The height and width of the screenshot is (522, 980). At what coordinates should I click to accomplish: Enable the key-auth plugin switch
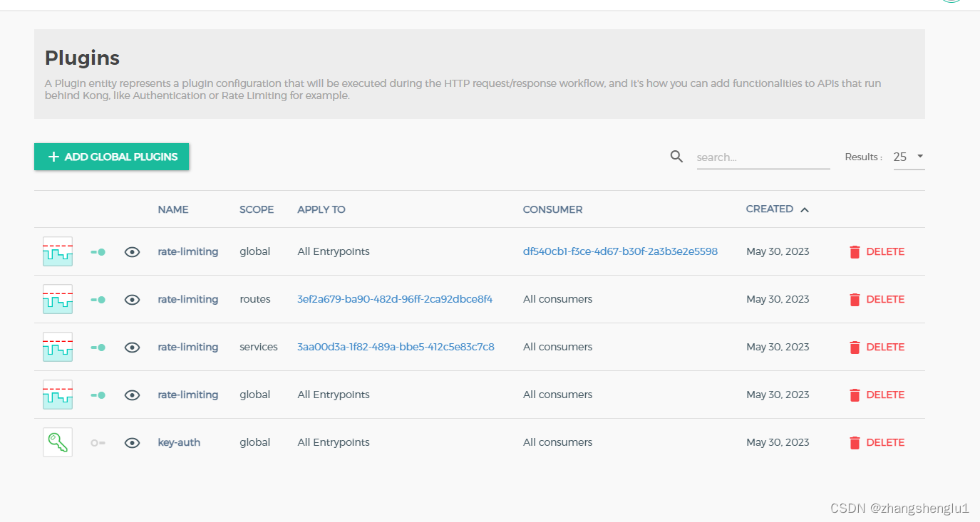(98, 443)
